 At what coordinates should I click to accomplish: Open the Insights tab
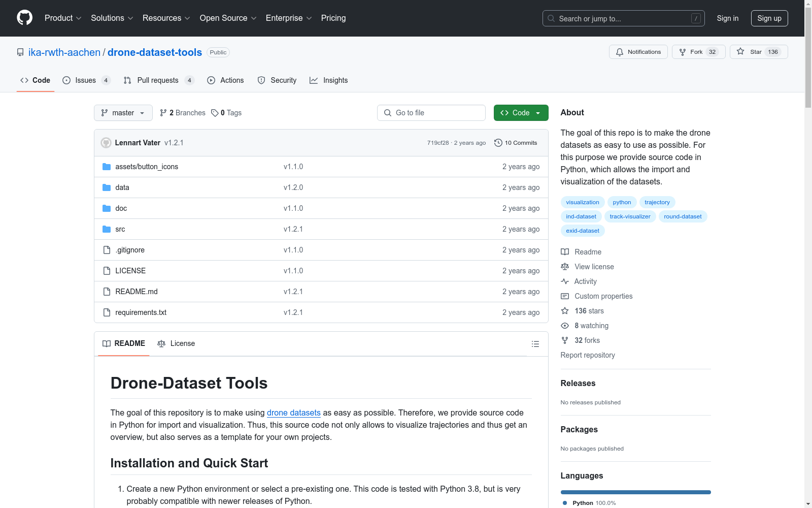click(329, 80)
